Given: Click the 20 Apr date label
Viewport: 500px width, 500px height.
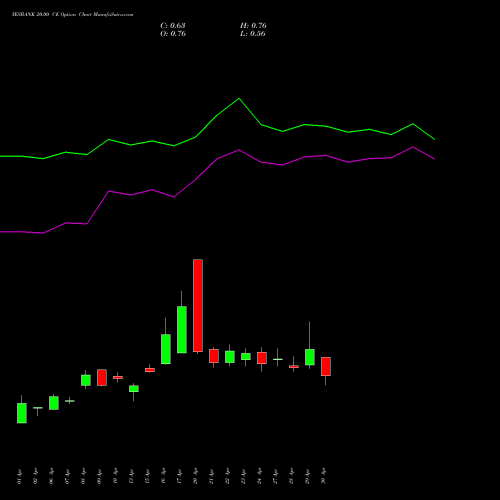Looking at the screenshot, I should pos(195,476).
